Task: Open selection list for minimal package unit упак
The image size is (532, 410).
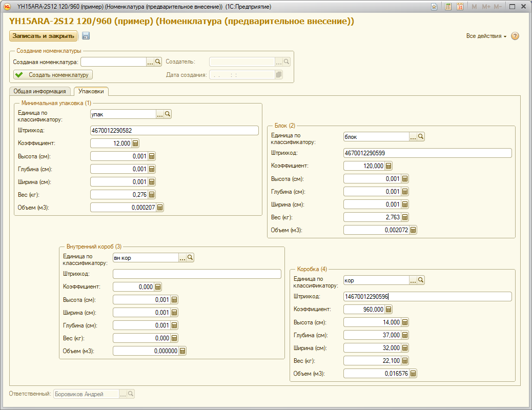Action: coord(159,114)
